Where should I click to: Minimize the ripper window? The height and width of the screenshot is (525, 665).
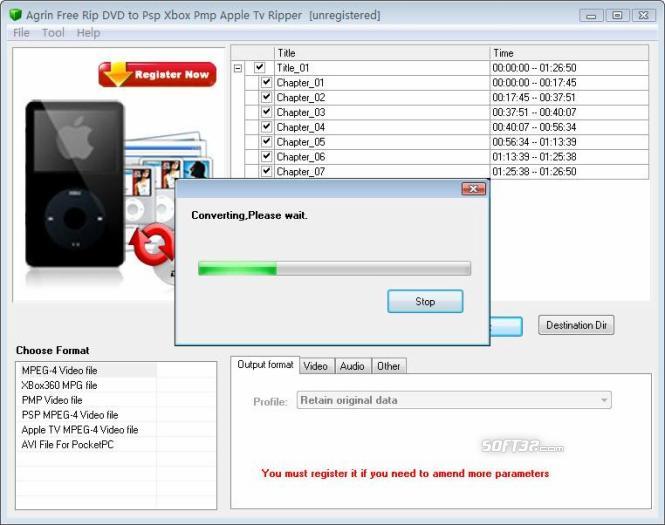point(591,16)
